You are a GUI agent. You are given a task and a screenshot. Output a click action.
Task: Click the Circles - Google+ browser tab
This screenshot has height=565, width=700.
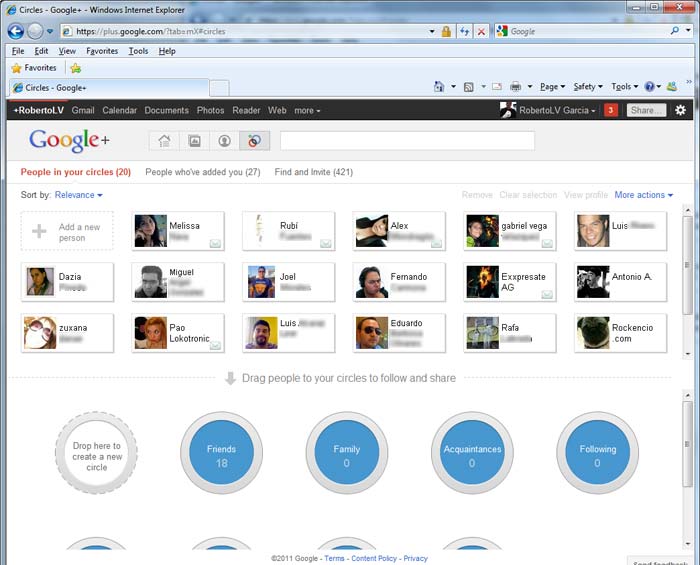[x=108, y=87]
